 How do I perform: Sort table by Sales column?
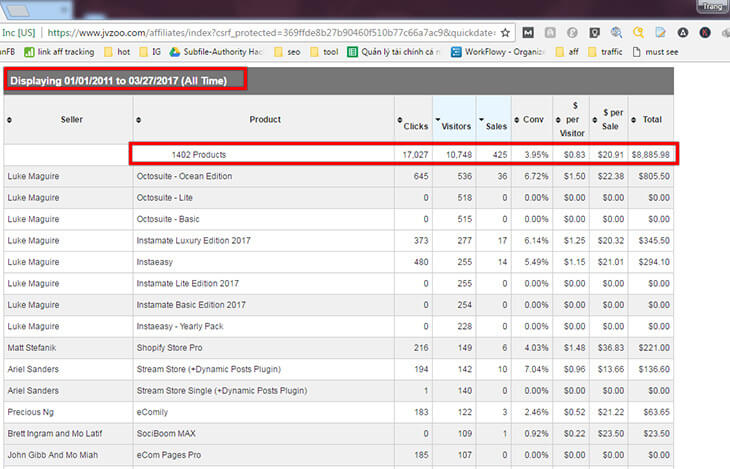point(493,120)
